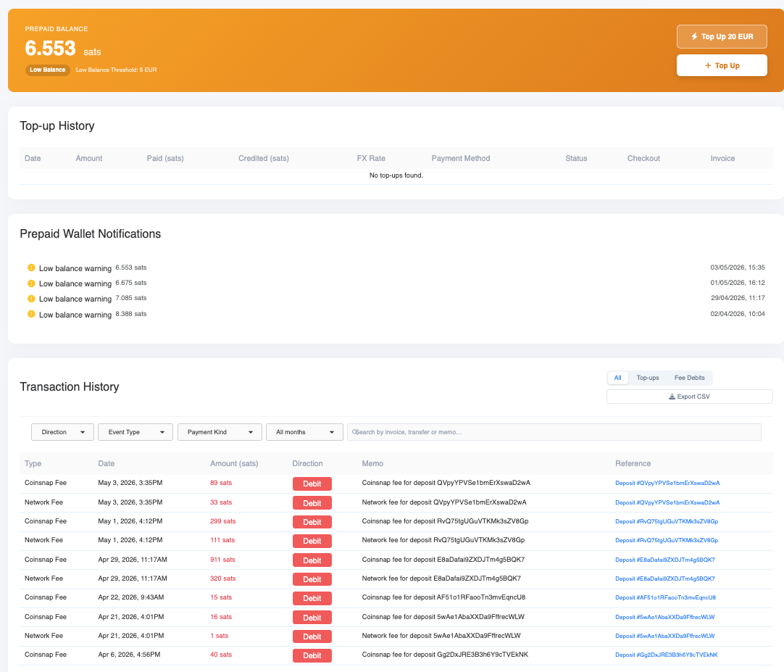Open Deposit #E8aDafai9ZXDJTm4g5BQK7 link in 320 sats row
The image size is (784, 672).
(x=664, y=578)
